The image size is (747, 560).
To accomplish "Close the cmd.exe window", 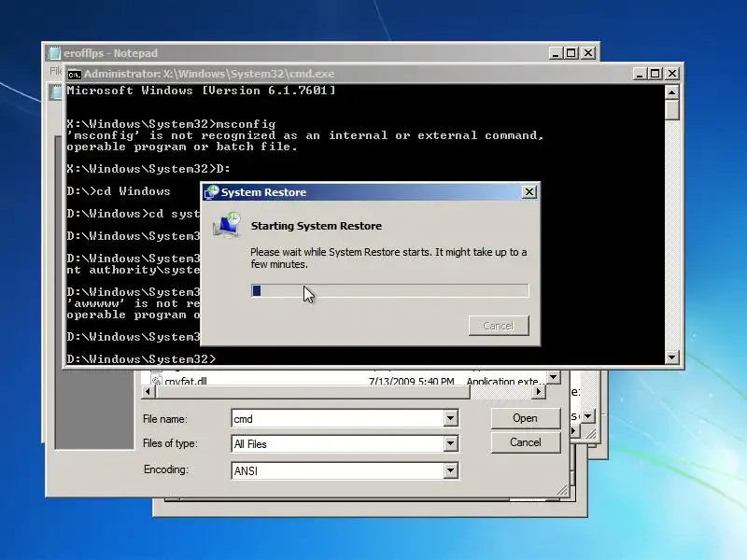I will click(671, 74).
